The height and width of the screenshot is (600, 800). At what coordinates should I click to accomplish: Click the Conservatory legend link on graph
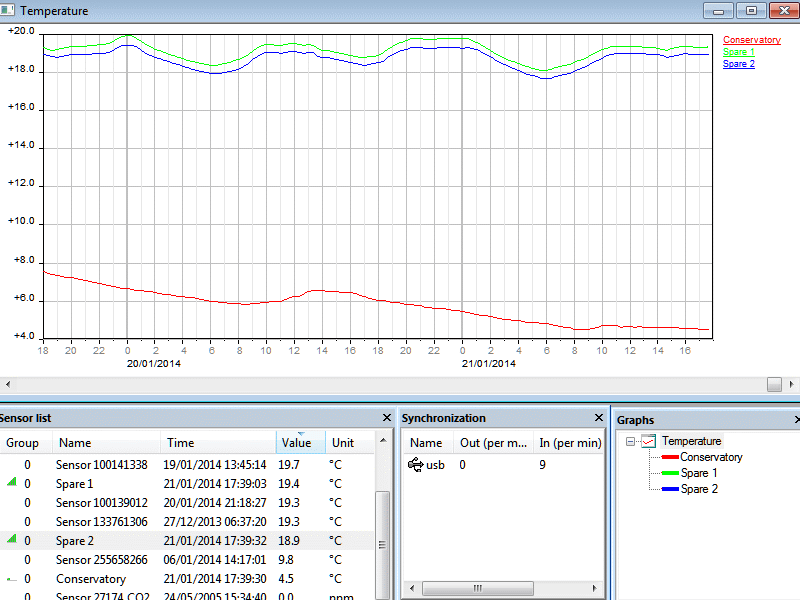click(x=751, y=40)
